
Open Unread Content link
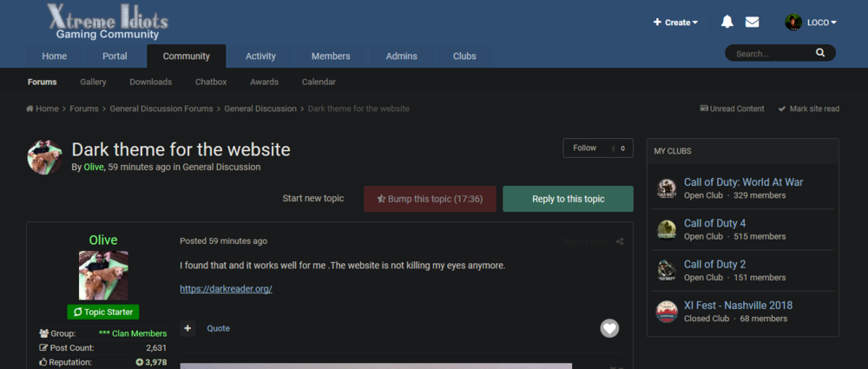[x=732, y=109]
